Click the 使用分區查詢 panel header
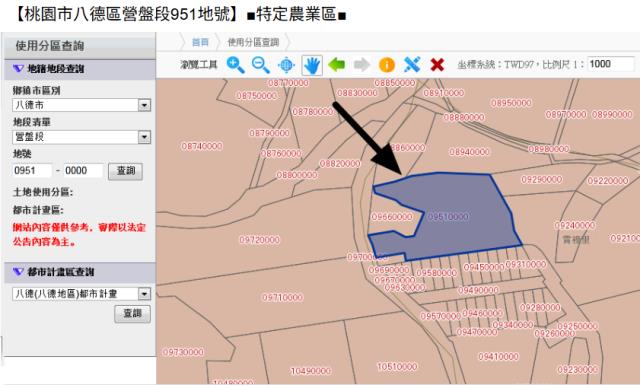The width and height of the screenshot is (640, 388). coord(80,46)
